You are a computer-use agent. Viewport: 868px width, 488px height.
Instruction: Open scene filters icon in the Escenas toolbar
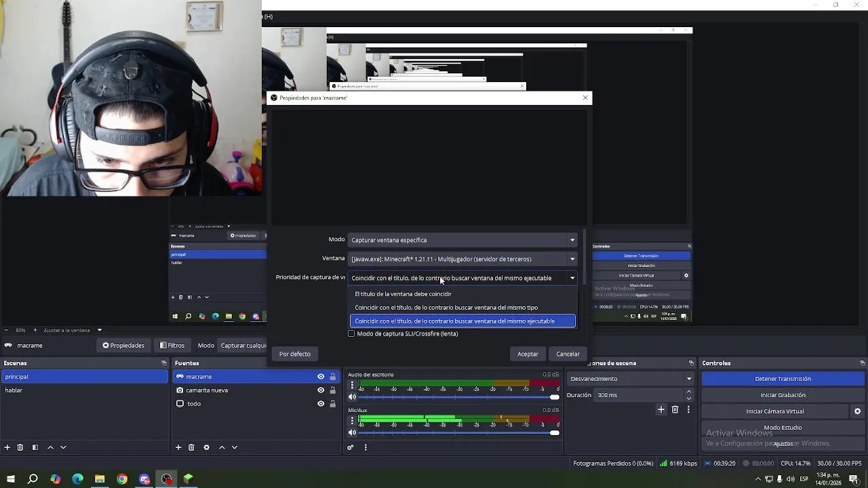pyautogui.click(x=35, y=447)
